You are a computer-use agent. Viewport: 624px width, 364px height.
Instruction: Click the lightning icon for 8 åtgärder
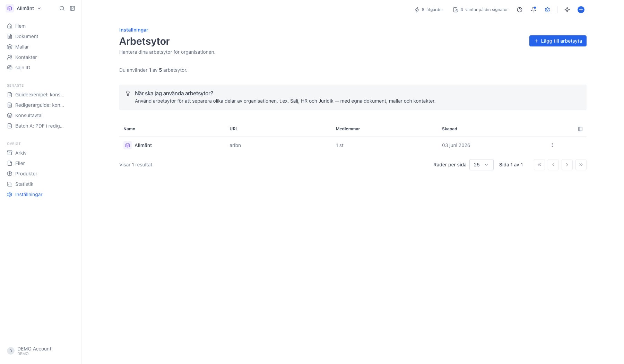(417, 10)
